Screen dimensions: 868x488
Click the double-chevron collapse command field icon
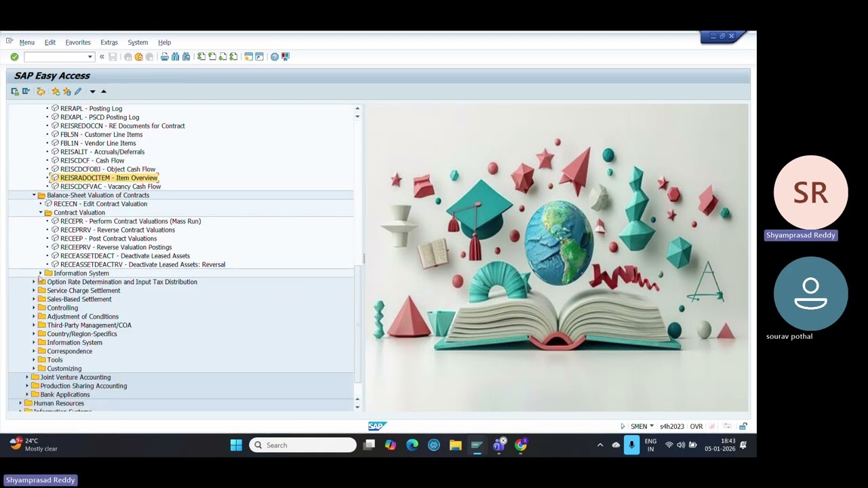point(102,57)
